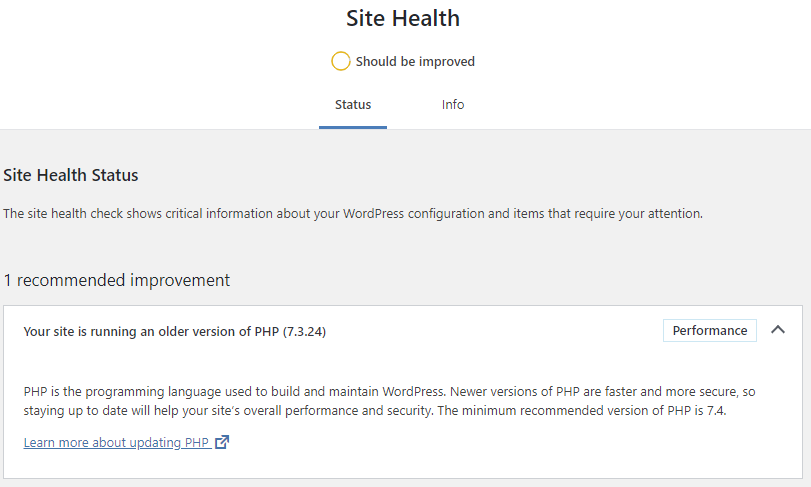Open Learn more about updating PHP link
This screenshot has width=811, height=487.
[117, 443]
